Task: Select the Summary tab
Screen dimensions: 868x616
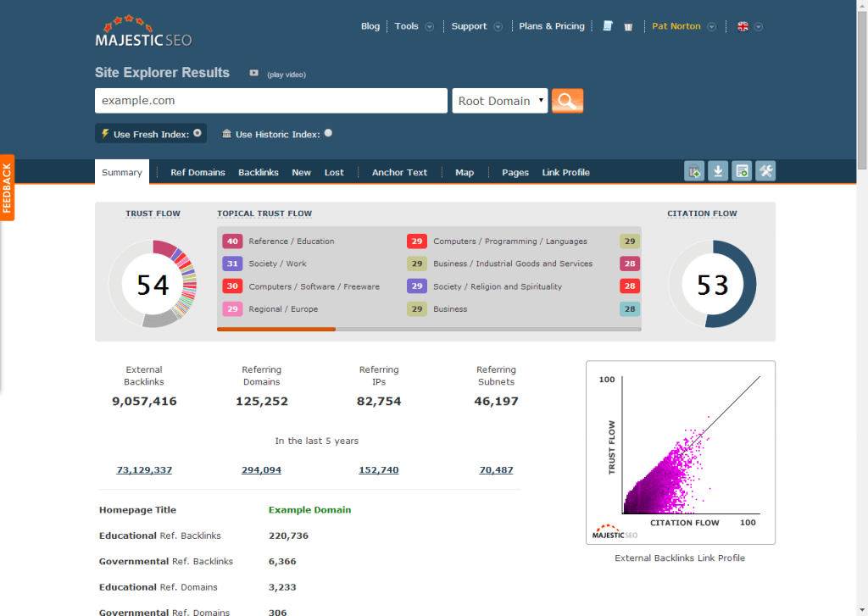Action: point(122,172)
